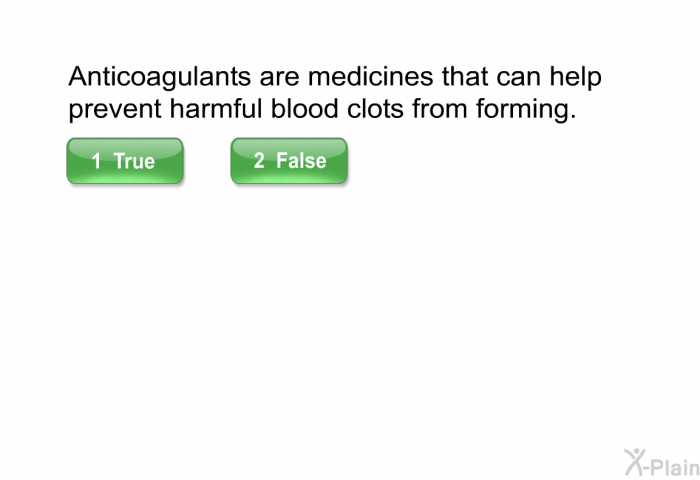Click the number 1 on True button
This screenshot has height=480, width=700.
click(96, 161)
